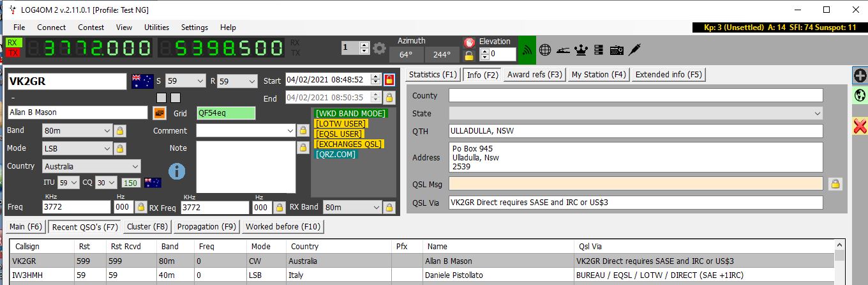
Task: Click the red X clear icon in sidebar
Action: tap(860, 127)
